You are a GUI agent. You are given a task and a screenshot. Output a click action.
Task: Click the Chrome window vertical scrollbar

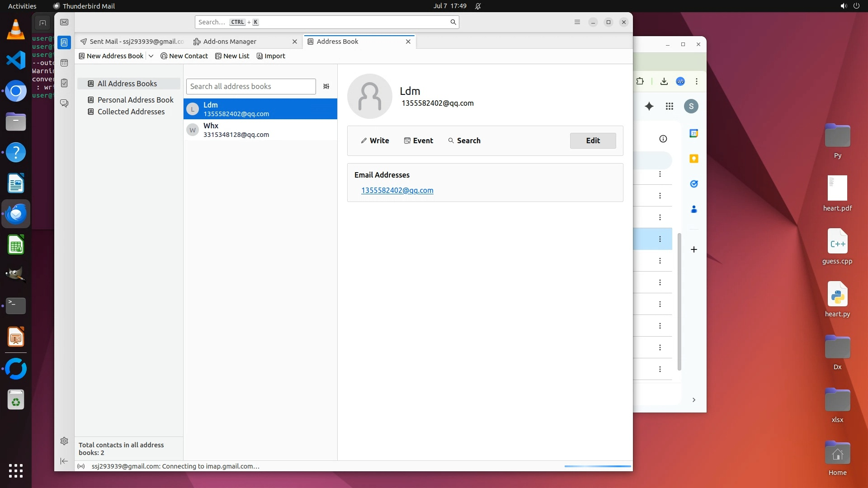[679, 301]
